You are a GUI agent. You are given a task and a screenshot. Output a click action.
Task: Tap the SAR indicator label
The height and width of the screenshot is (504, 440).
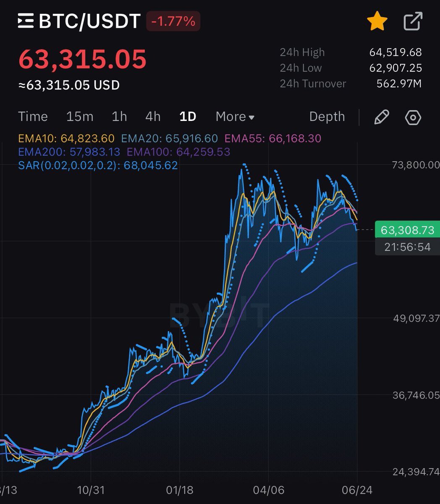98,165
